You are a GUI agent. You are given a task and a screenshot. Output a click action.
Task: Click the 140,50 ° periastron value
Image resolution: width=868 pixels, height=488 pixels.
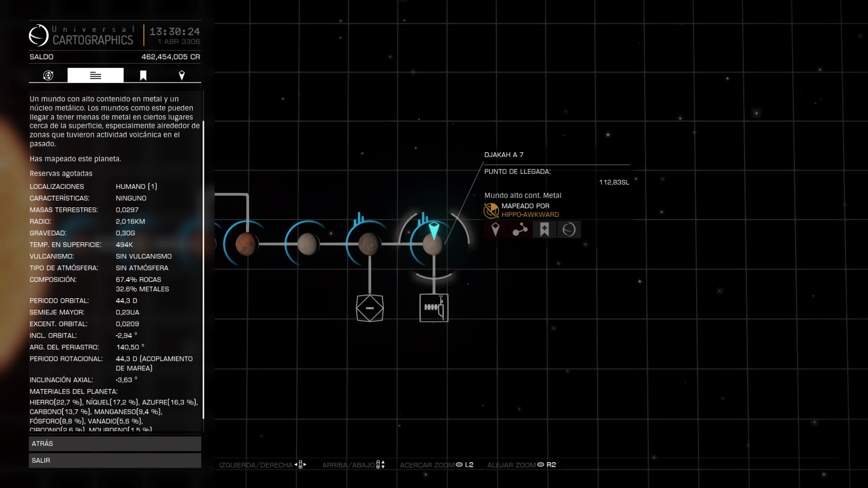pyautogui.click(x=130, y=347)
